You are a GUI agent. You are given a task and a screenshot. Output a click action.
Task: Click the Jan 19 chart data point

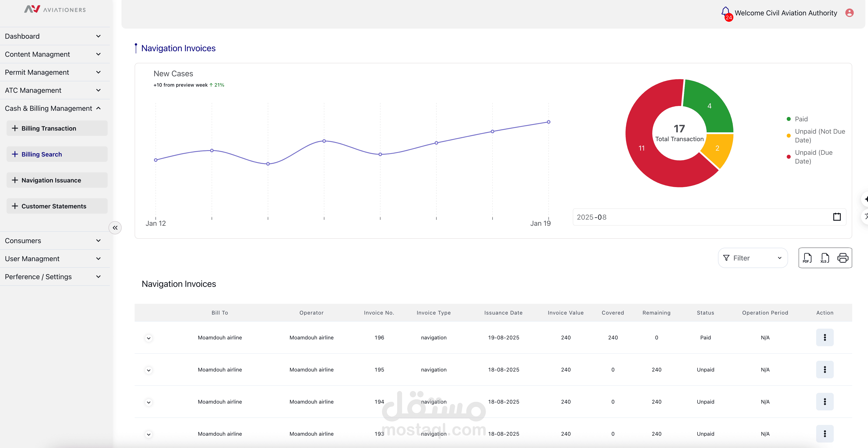pos(549,122)
